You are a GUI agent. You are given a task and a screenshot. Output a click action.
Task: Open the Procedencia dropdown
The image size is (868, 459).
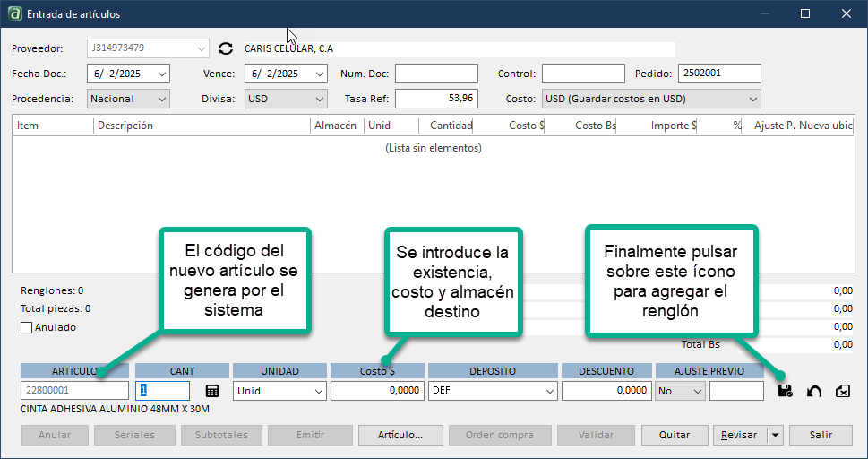pyautogui.click(x=161, y=99)
